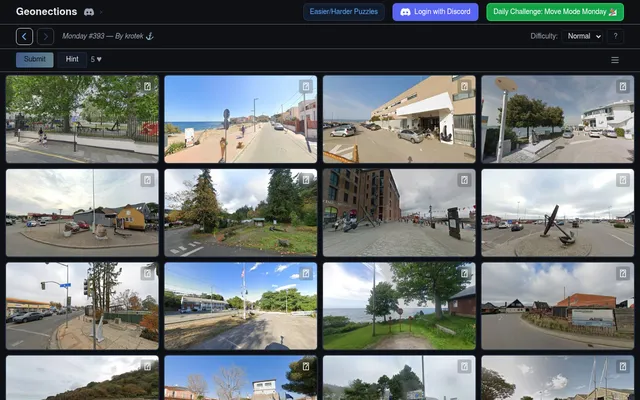Select the flagpole in gravel lot photo
Image resolution: width=640 pixels, height=400 pixels.
click(240, 306)
